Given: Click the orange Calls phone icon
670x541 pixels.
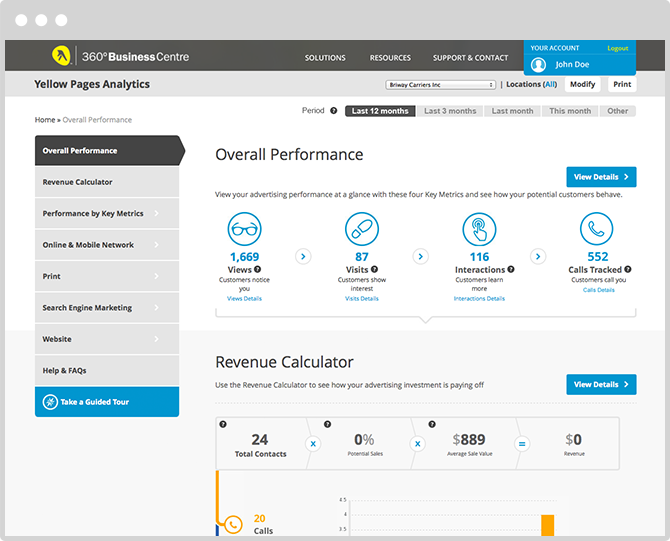Looking at the screenshot, I should pyautogui.click(x=233, y=524).
